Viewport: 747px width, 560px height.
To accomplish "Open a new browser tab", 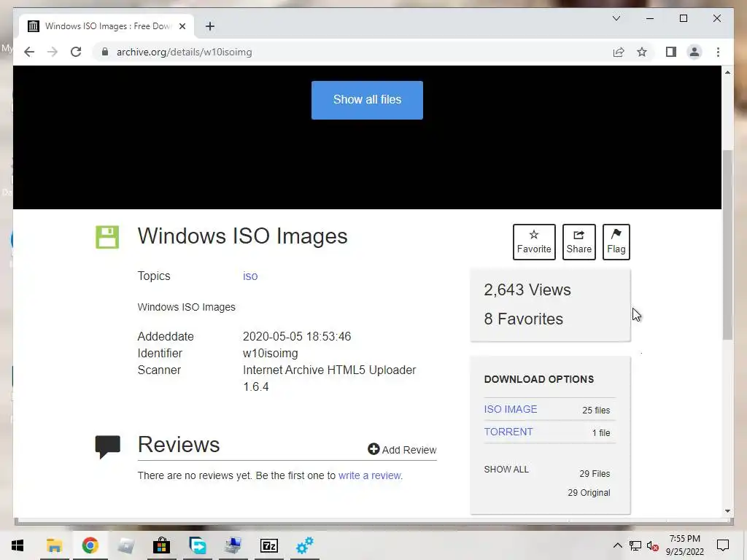I will pos(210,26).
